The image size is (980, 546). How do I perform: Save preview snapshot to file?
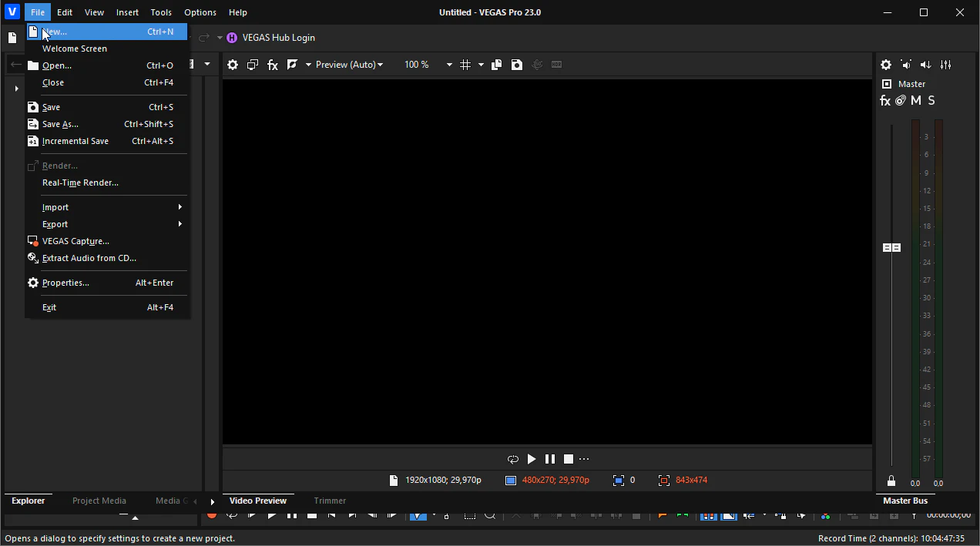click(x=517, y=65)
